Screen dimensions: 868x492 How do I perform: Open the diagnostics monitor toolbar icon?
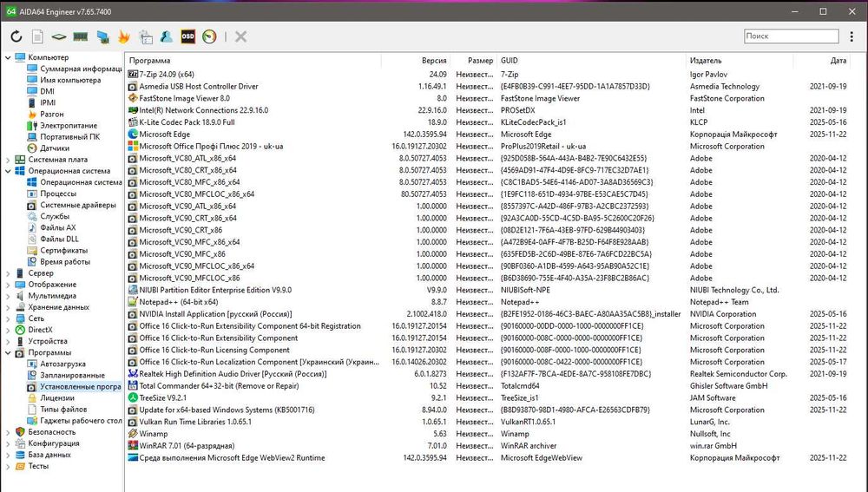(146, 37)
